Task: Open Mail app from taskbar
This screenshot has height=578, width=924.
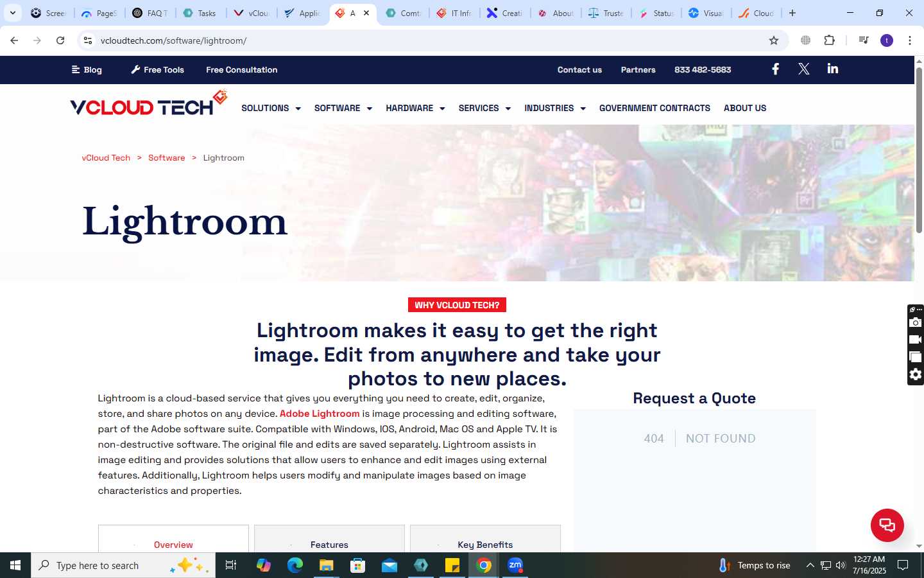Action: (x=389, y=565)
